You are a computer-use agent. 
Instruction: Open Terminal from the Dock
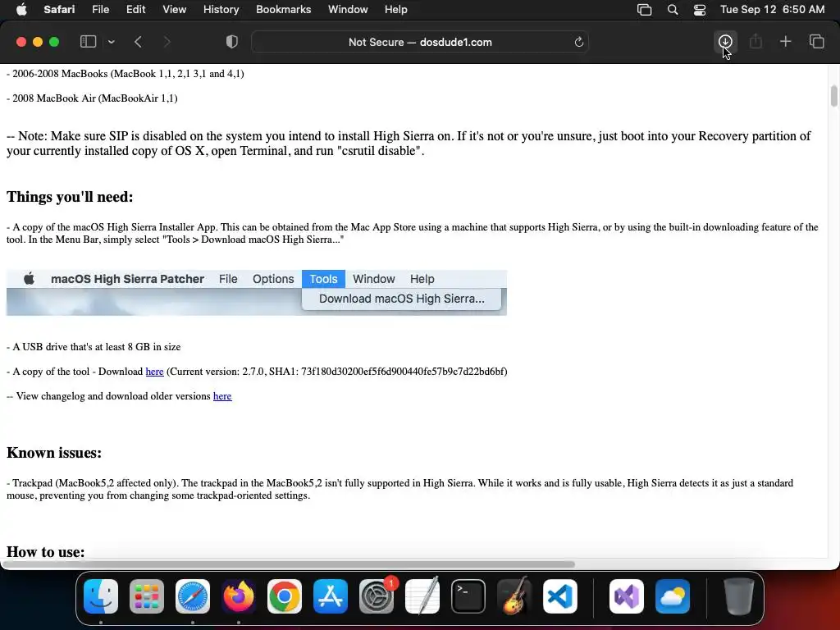tap(468, 596)
